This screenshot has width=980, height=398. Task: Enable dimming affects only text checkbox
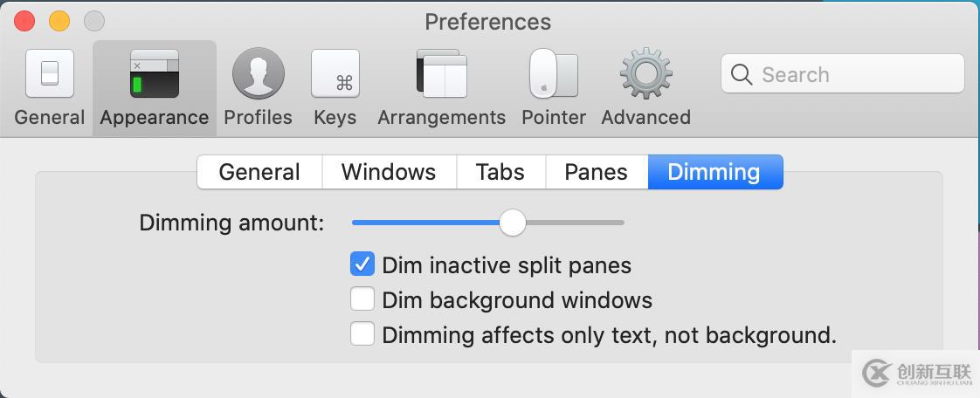pos(362,334)
